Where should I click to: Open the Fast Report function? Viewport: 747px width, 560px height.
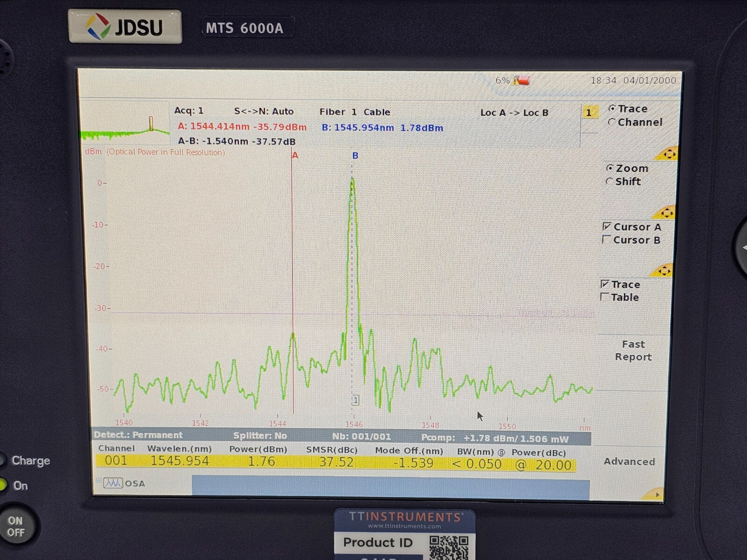(633, 350)
